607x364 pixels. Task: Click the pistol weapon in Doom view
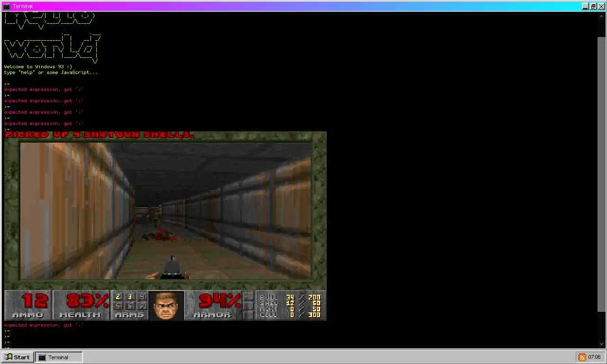pyautogui.click(x=171, y=268)
